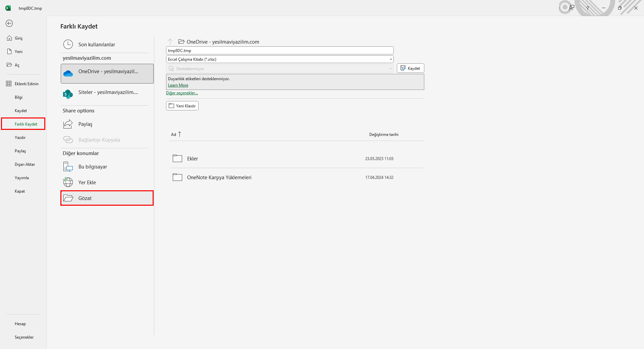Click the up-folder arrow icon

click(170, 42)
